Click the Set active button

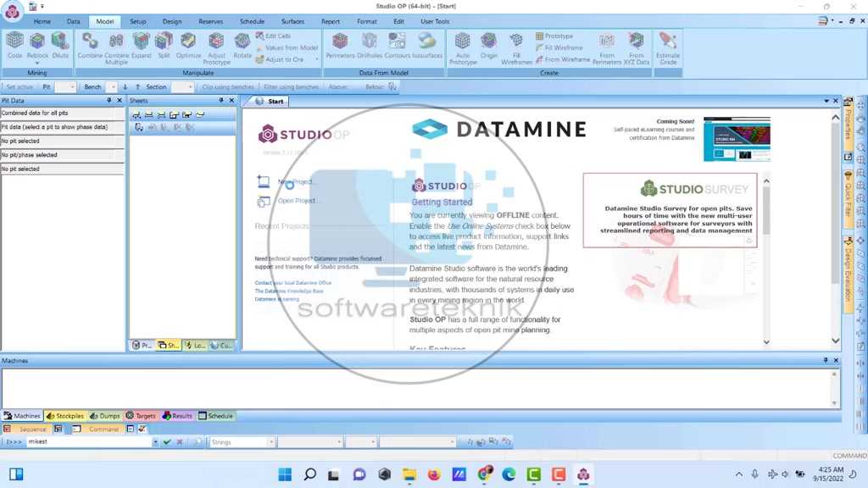19,87
